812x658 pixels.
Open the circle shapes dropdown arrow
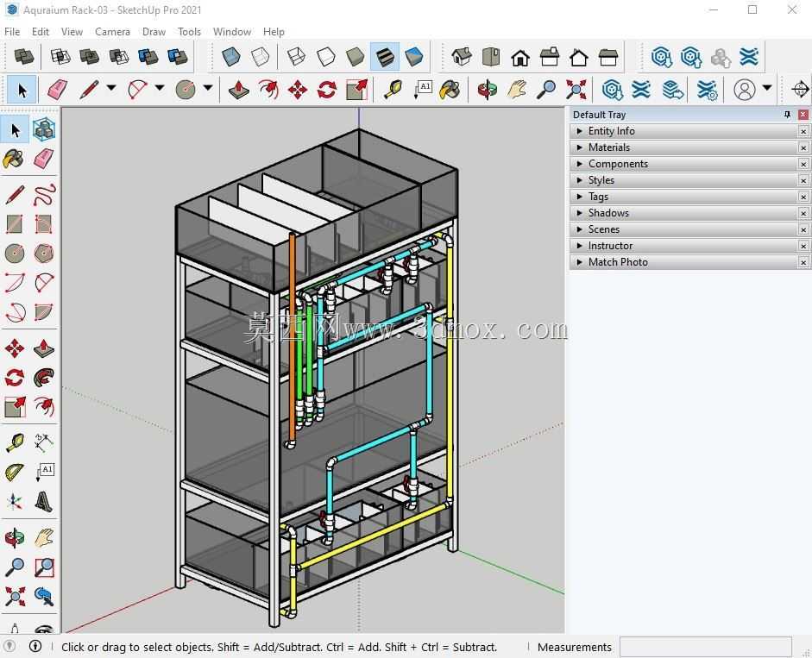[208, 88]
